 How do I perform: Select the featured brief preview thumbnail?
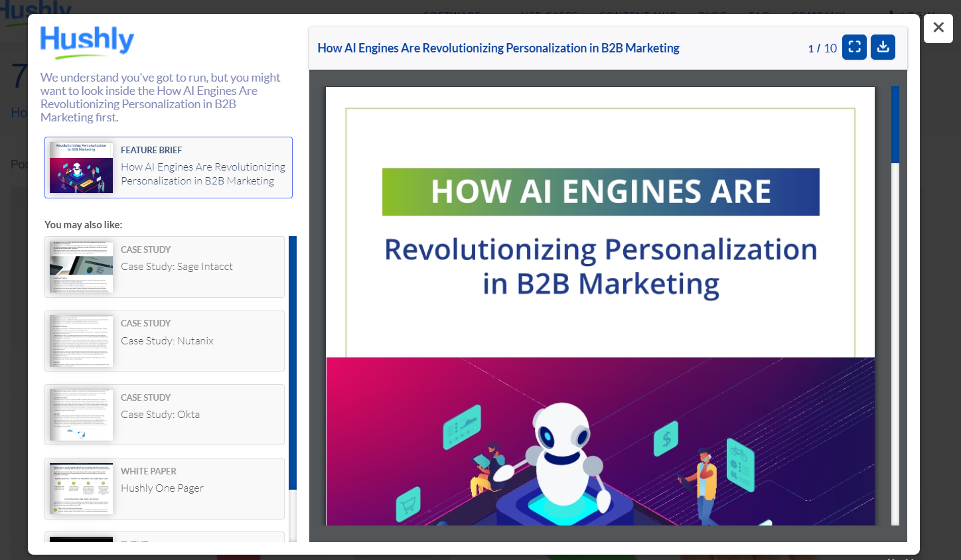81,167
